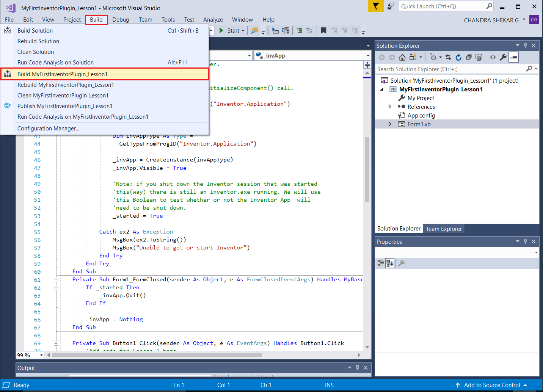Open View Code from Solution Explorer toolbar

point(493,57)
